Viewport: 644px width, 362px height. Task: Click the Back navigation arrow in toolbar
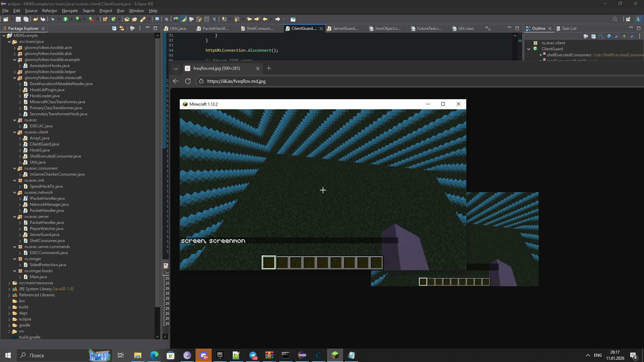tap(265, 19)
